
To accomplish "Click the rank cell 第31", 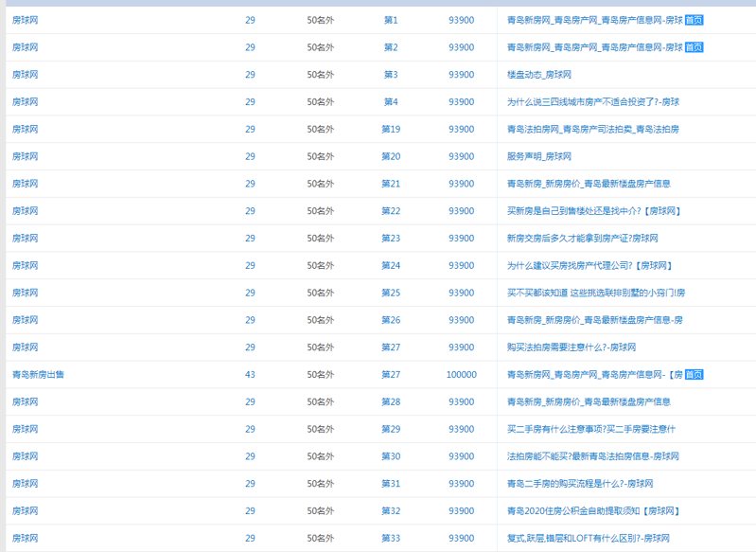I will point(391,484).
